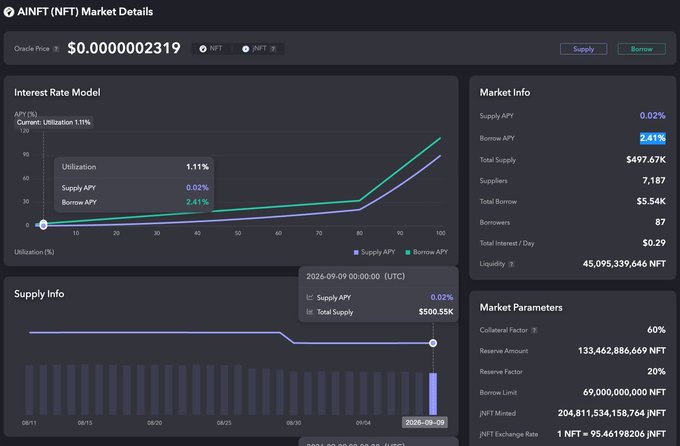This screenshot has height=446, width=680.
Task: Click the Borrowers count 87
Action: pos(660,222)
